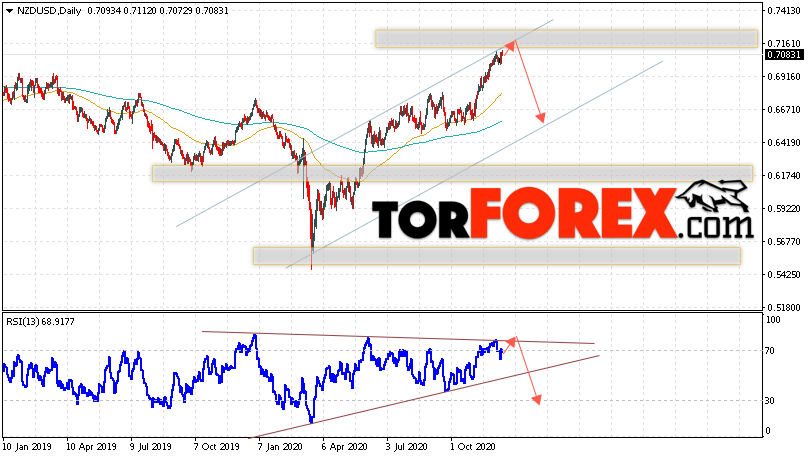Select the price scale value 0.74130
808x458 pixels.
tap(784, 11)
